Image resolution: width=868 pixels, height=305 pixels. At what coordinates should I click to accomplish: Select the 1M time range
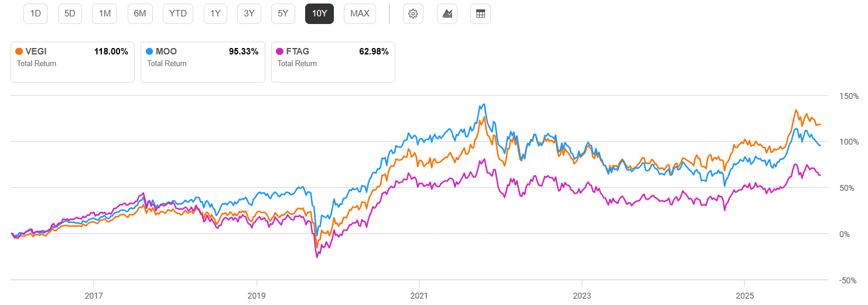tap(105, 13)
